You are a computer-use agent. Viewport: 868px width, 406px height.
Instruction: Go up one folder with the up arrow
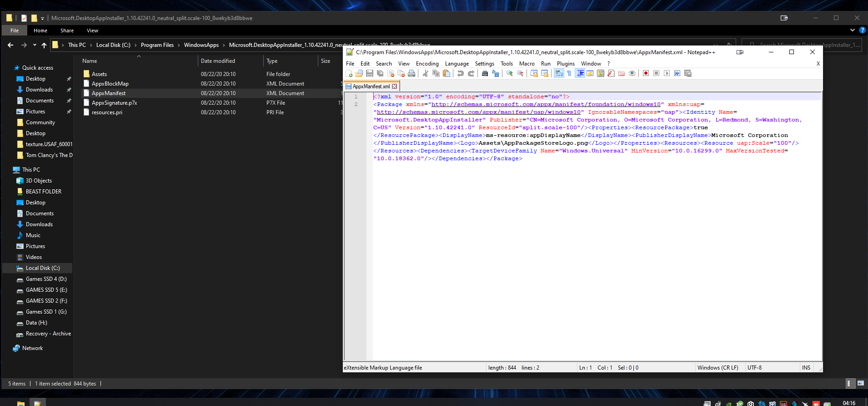coord(44,45)
